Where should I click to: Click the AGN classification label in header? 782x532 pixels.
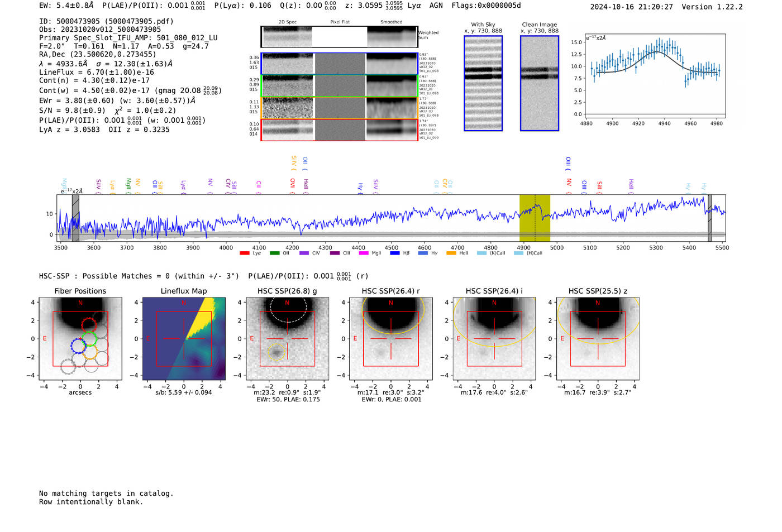(x=436, y=6)
